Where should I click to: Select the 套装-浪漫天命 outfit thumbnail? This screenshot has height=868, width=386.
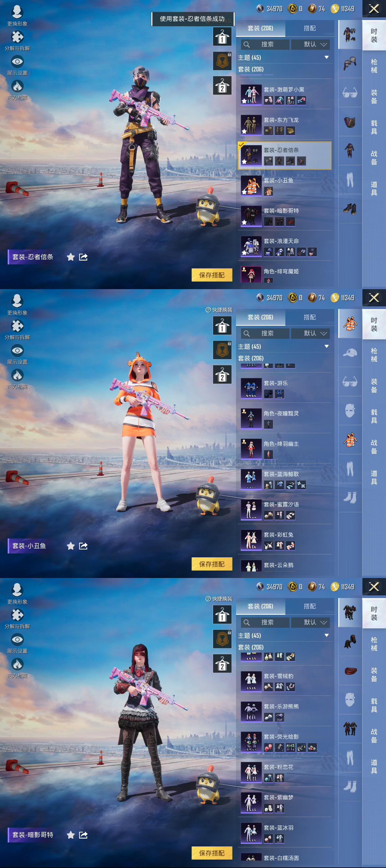click(251, 246)
